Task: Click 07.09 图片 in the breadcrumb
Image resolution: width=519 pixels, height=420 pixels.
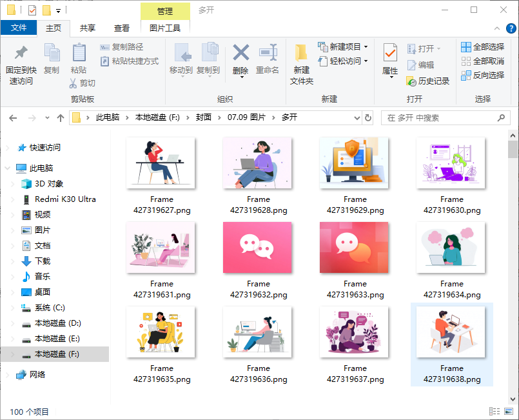Action: [x=246, y=117]
